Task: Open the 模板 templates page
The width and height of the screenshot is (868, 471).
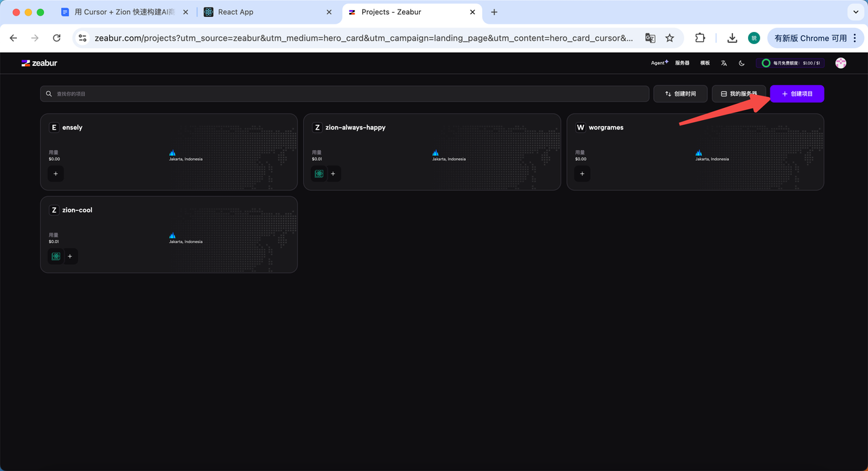Action: coord(705,63)
